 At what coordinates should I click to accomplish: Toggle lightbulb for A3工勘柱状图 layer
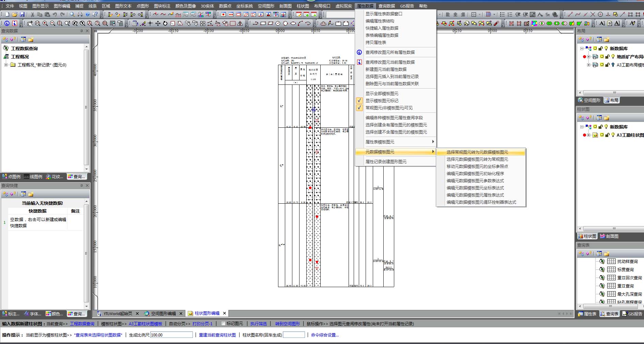tap(613, 135)
